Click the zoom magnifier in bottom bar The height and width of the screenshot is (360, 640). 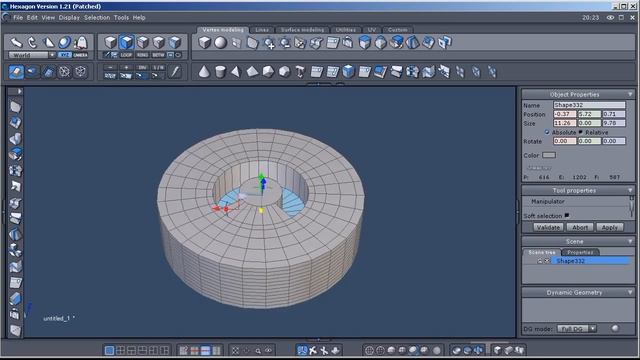258,351
